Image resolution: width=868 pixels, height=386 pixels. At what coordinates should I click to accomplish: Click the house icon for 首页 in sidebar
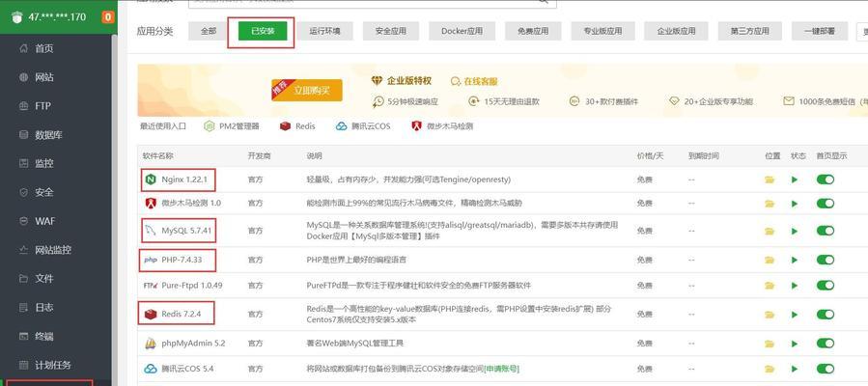23,48
